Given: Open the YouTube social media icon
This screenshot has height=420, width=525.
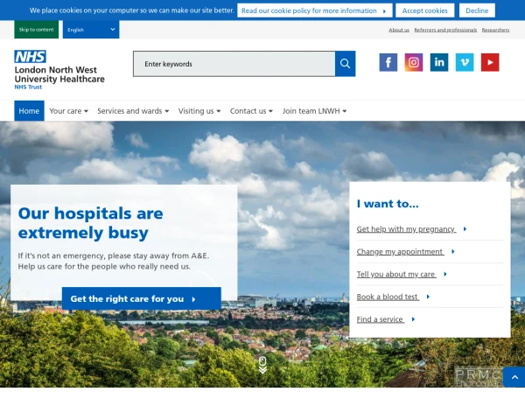Looking at the screenshot, I should coord(490,62).
